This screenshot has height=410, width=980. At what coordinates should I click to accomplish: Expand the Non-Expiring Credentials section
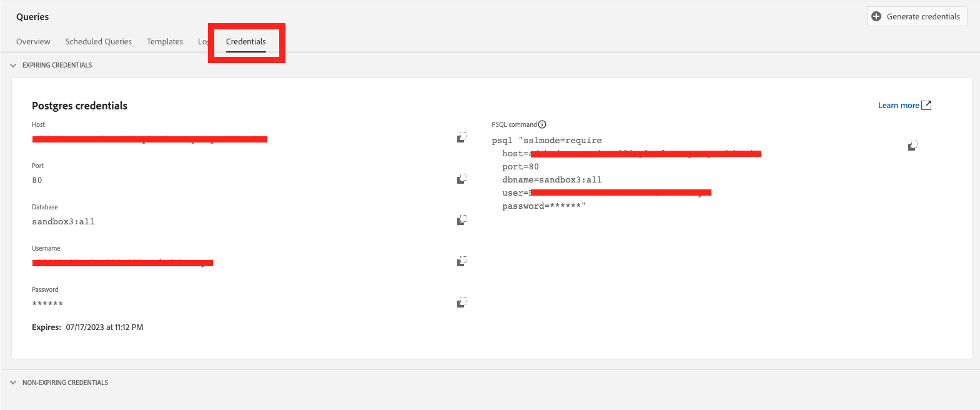coord(13,382)
